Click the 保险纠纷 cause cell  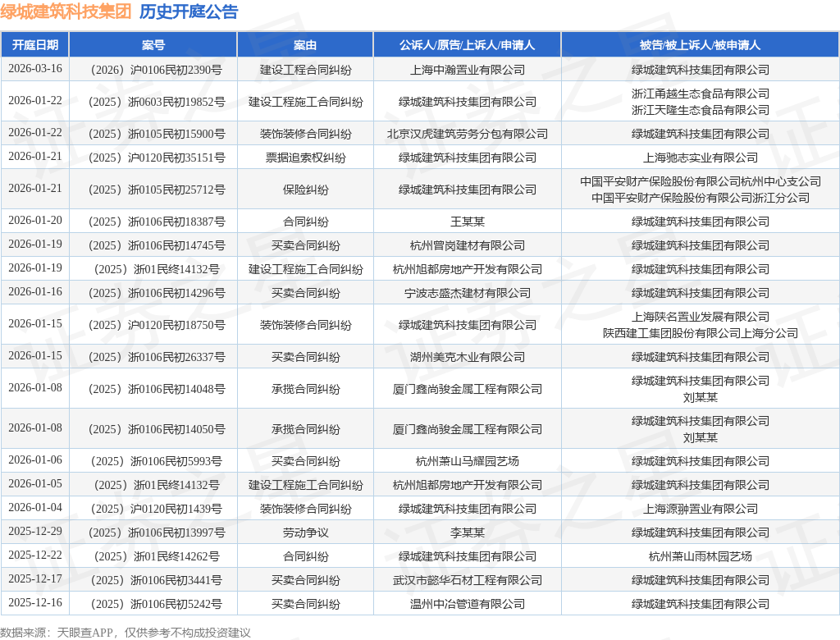coord(305,190)
